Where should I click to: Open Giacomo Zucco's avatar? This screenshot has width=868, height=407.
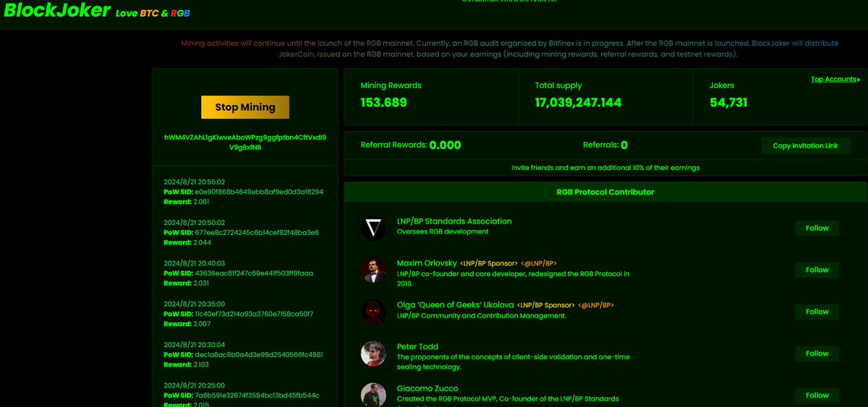coord(373,395)
